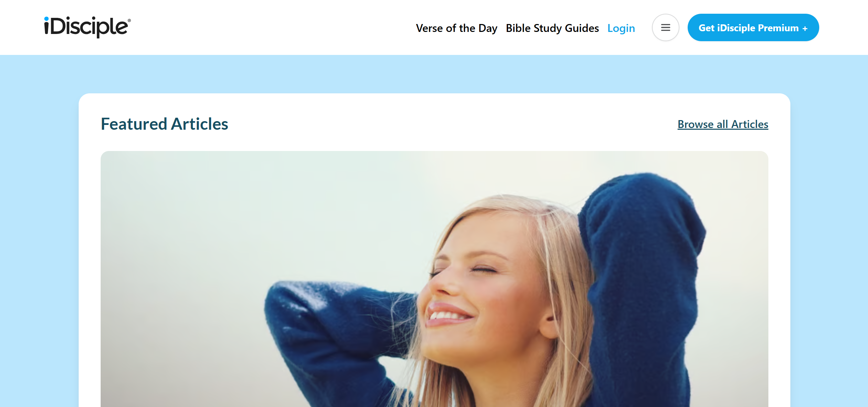
Task: Go to Bible Study Guides
Action: tap(552, 28)
